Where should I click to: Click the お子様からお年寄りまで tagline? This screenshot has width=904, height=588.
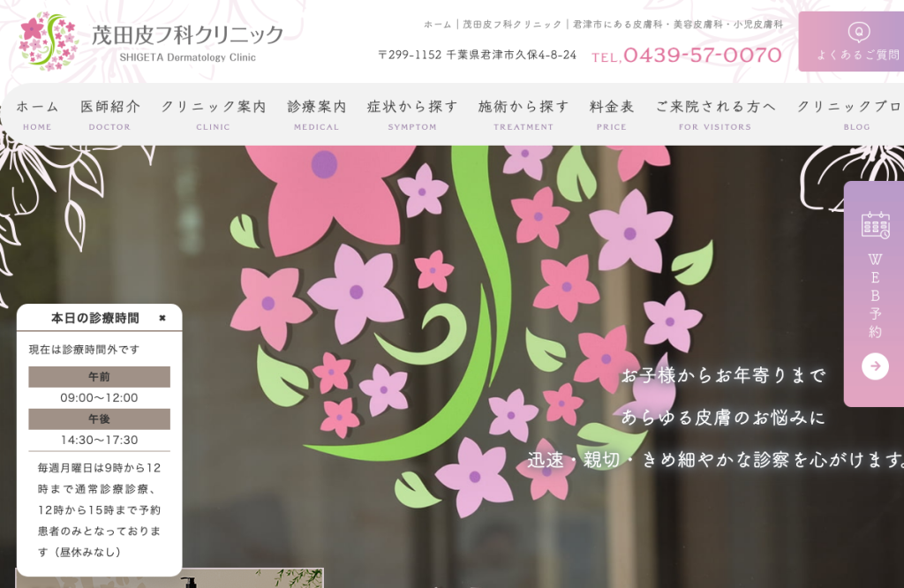[723, 375]
